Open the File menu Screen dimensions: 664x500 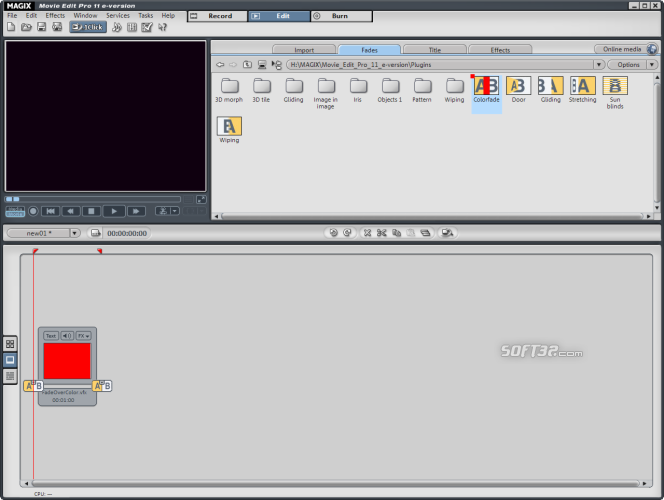pyautogui.click(x=12, y=15)
